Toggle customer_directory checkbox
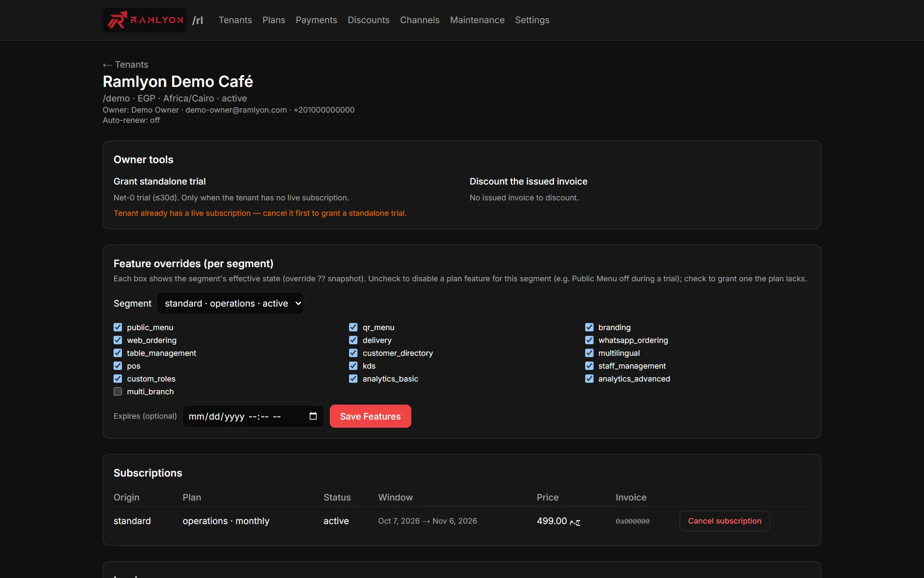This screenshot has width=924, height=578. click(353, 353)
